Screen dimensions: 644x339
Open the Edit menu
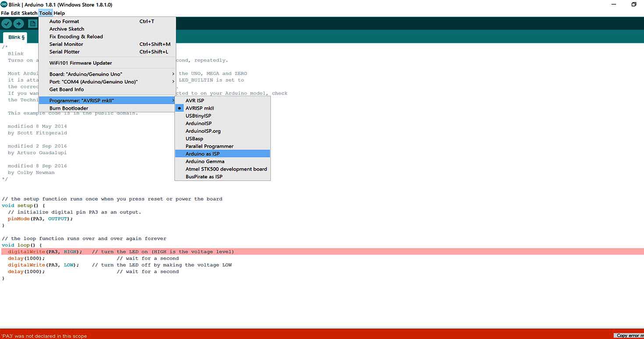tap(15, 13)
